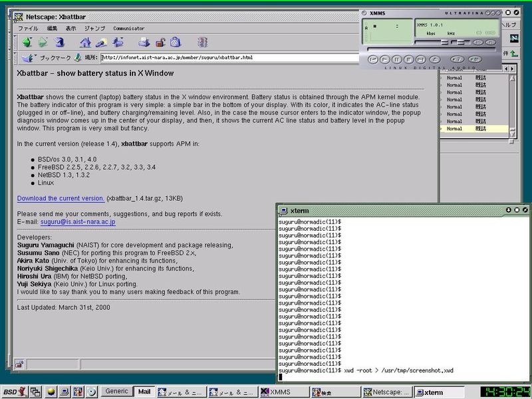Click the xwd -root command line in xterm
532x399 pixels.
tap(398, 370)
